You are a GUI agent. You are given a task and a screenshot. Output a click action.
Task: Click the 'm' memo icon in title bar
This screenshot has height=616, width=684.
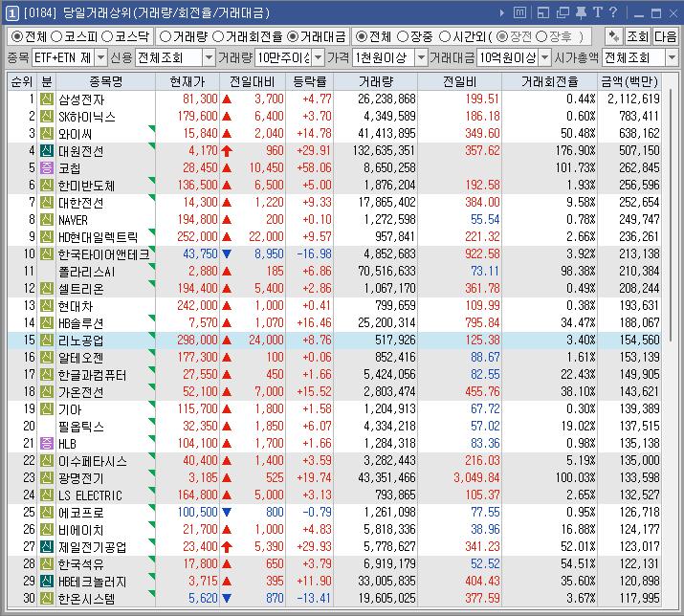point(519,13)
